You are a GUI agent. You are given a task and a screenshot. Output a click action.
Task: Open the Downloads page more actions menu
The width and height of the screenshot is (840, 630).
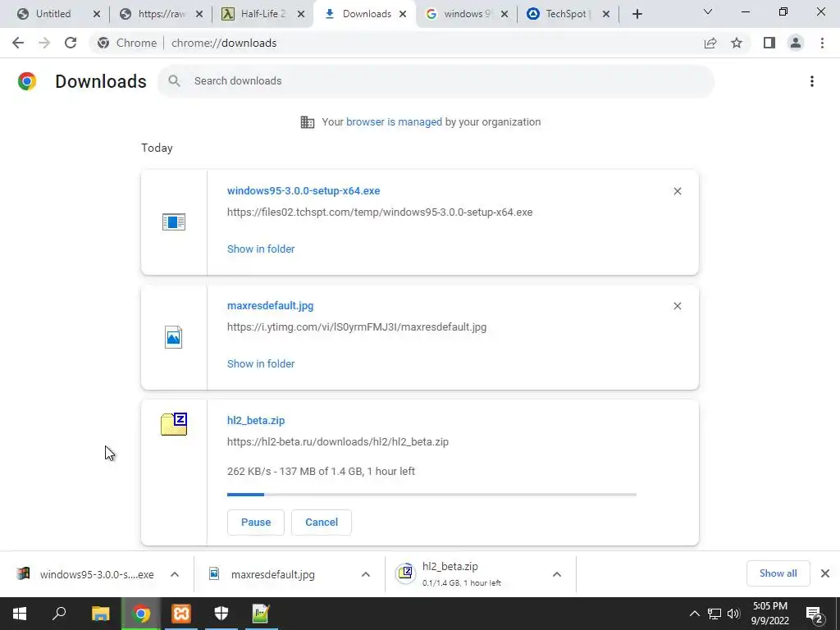point(812,81)
